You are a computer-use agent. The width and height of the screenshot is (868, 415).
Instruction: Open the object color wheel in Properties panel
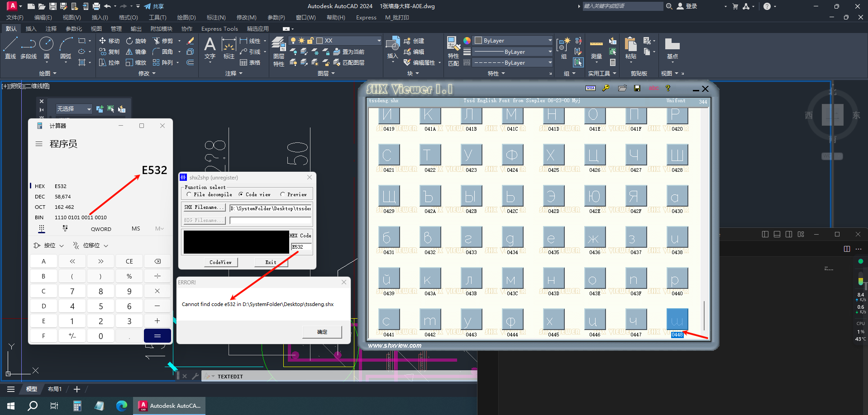pos(467,41)
